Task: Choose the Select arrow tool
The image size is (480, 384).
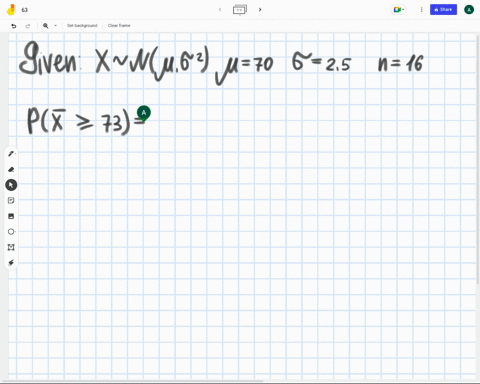Action: click(11, 185)
